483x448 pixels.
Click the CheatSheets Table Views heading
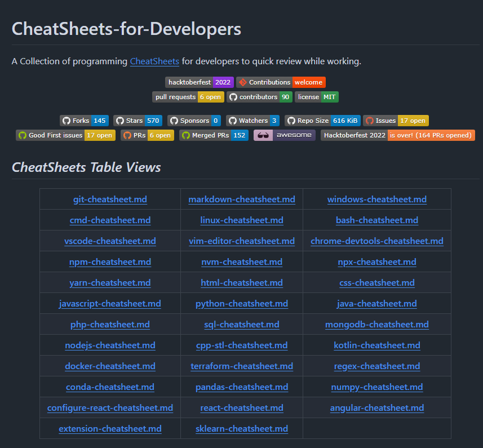point(86,167)
